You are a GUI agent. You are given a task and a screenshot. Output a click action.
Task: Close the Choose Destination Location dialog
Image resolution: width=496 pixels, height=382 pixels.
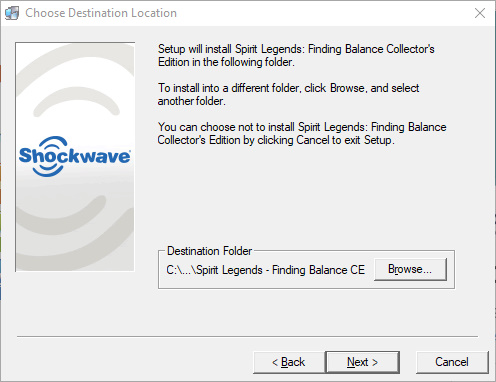[x=480, y=13]
